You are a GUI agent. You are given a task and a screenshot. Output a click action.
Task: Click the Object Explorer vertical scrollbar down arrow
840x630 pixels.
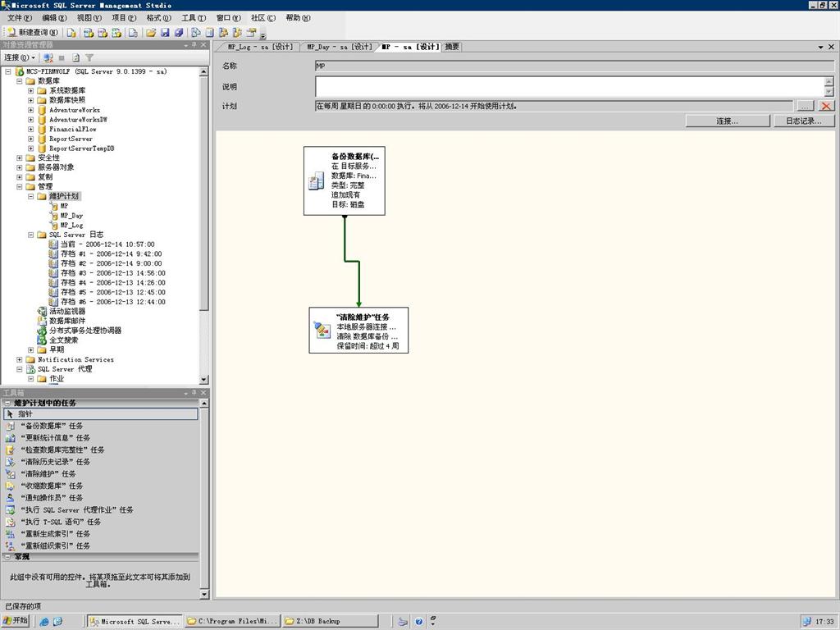pos(203,380)
